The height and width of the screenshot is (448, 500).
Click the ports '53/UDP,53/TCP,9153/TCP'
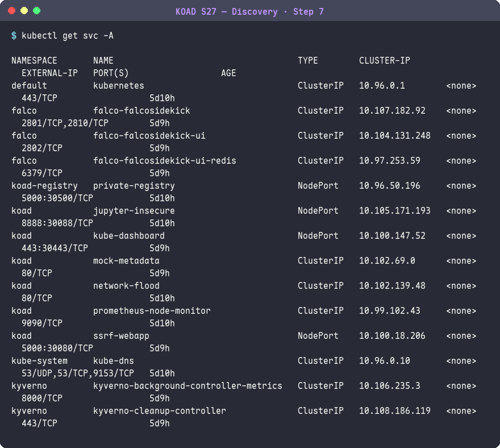point(78,374)
